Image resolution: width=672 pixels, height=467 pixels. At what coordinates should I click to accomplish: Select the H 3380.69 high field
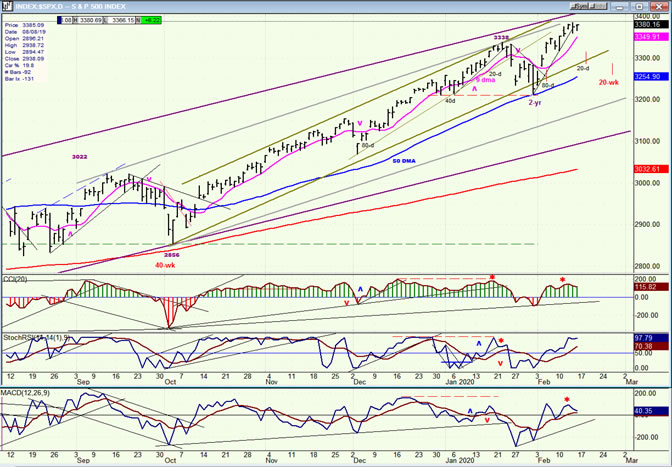point(87,20)
